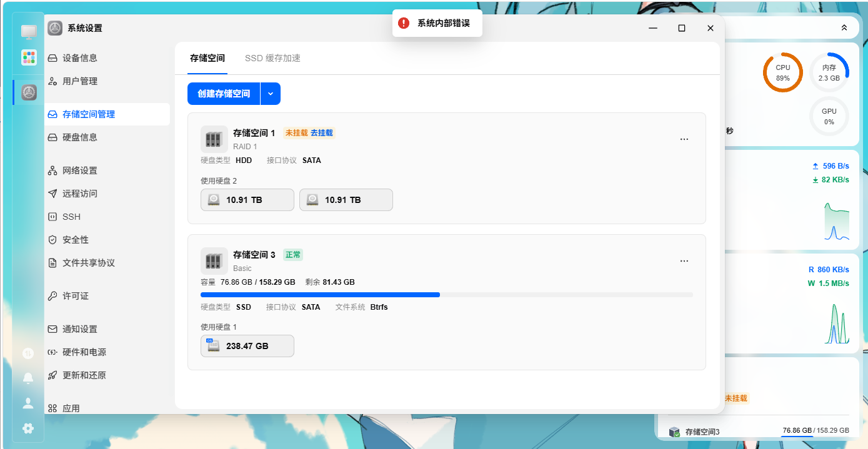
Task: Switch to the 存储空间 tab
Action: coord(207,58)
